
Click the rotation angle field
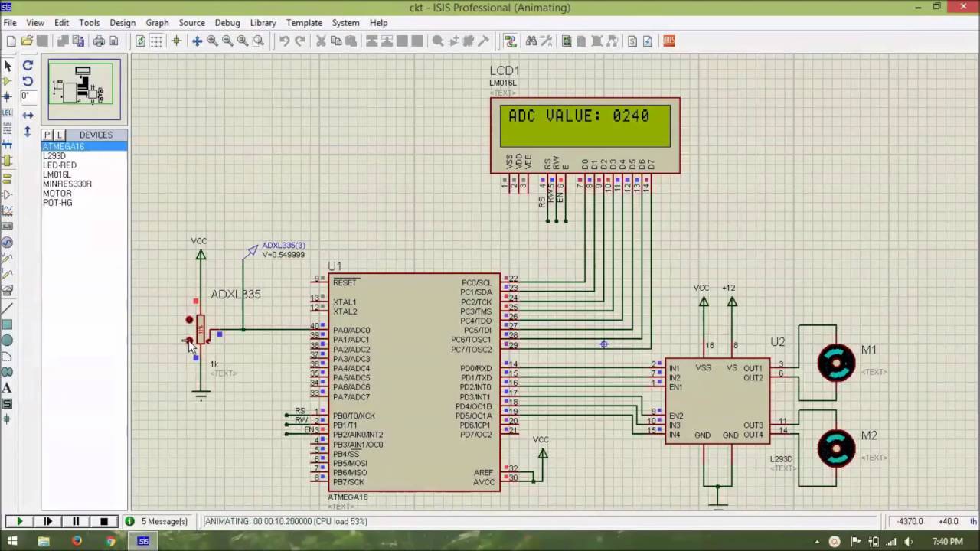point(28,96)
